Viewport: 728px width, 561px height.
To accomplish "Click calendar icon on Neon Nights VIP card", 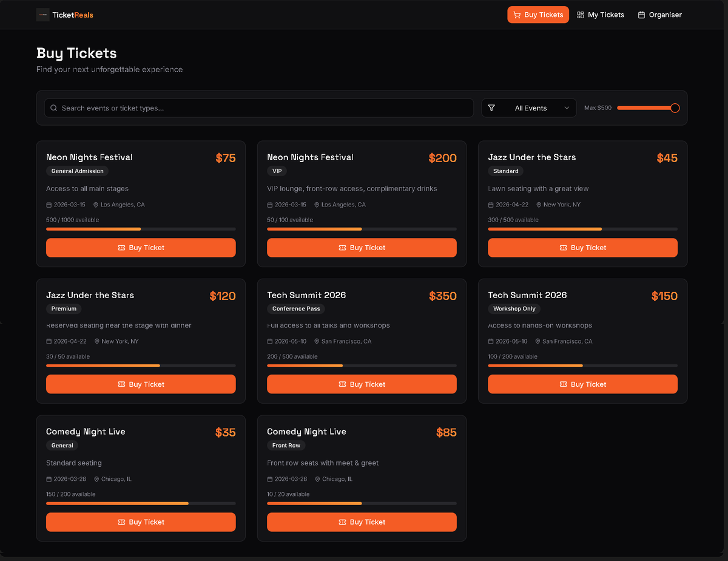I will (270, 205).
